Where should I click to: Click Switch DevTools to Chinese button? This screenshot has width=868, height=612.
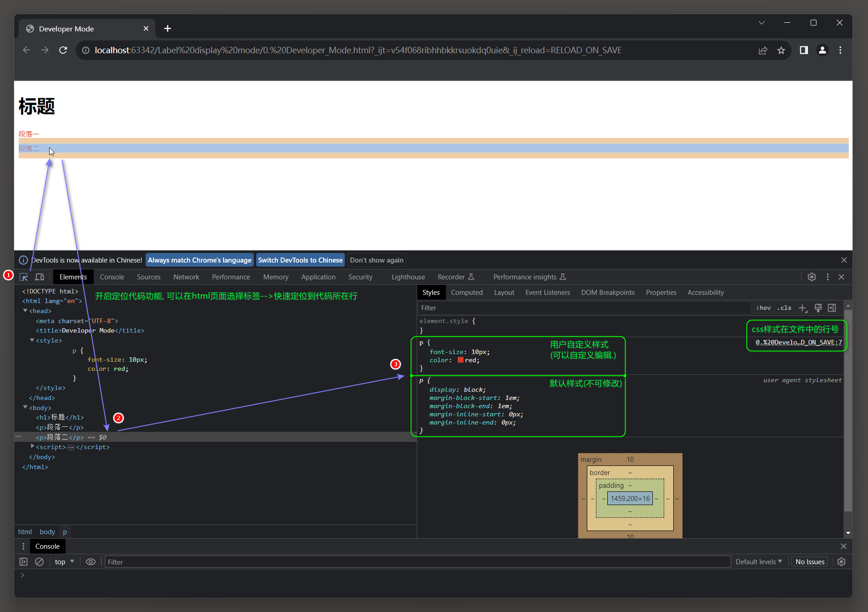point(300,260)
